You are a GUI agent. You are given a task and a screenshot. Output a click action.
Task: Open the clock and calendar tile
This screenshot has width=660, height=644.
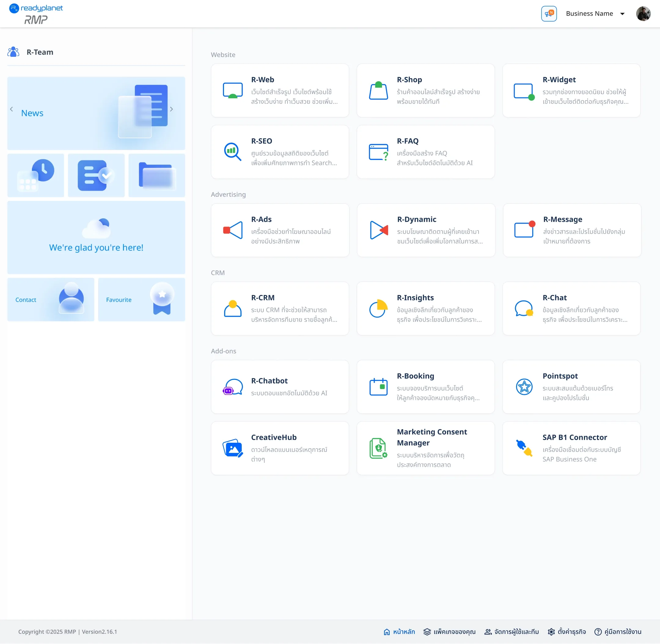pos(35,175)
